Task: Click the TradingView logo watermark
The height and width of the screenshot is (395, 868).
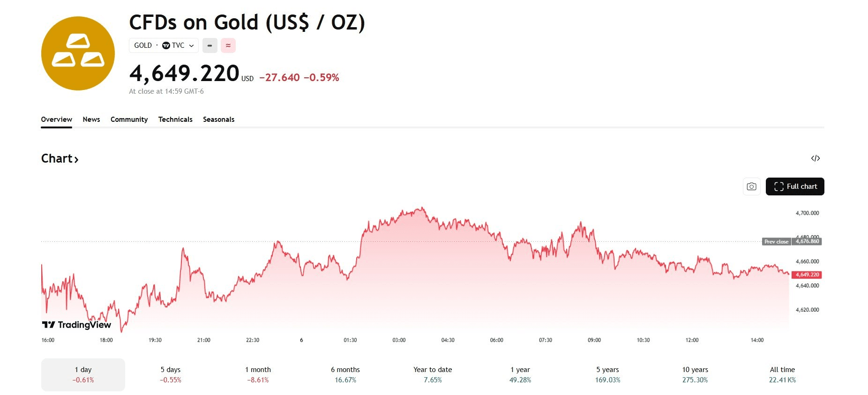Action: (x=76, y=325)
